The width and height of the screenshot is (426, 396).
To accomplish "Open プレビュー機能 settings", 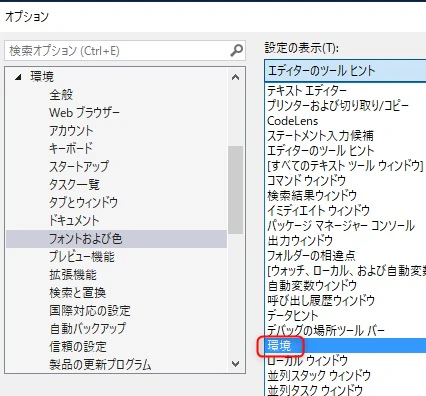I will click(x=82, y=257).
